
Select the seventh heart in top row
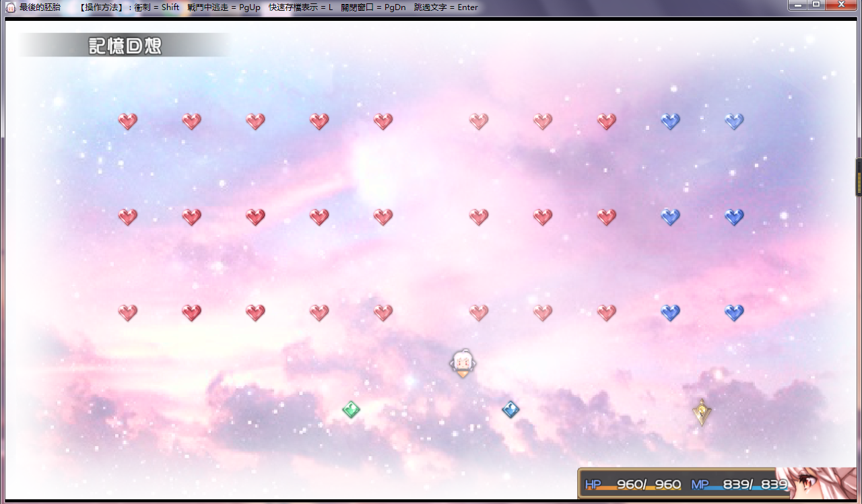pos(543,121)
